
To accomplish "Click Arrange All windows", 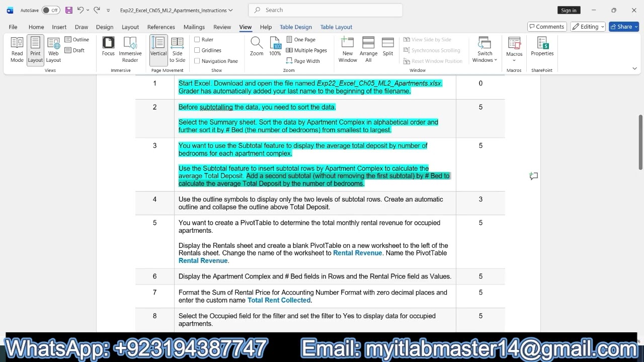I will click(x=368, y=50).
